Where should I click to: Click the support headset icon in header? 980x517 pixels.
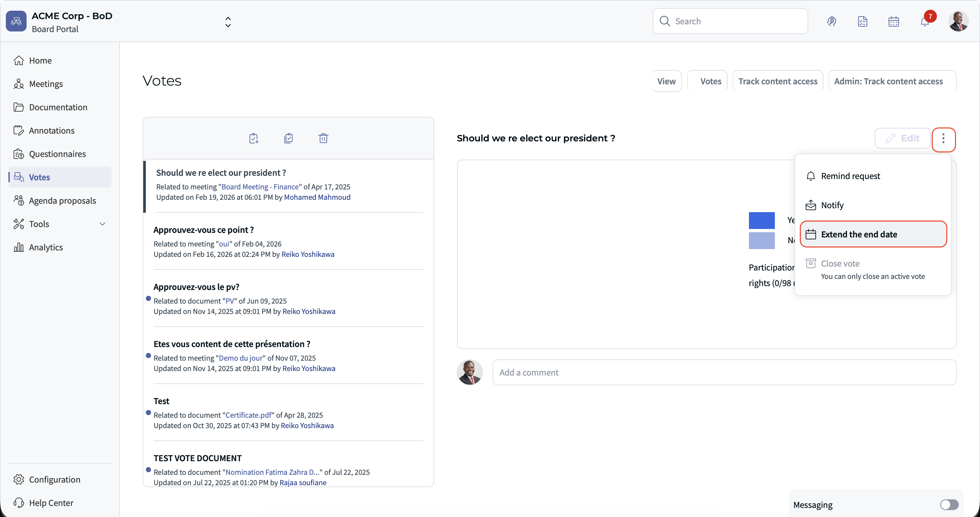click(832, 21)
